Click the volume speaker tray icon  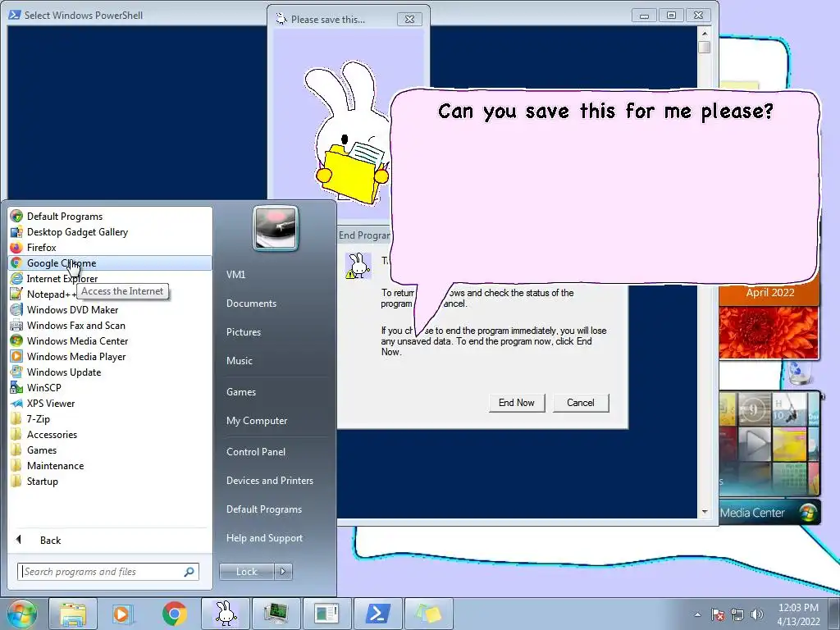[756, 614]
